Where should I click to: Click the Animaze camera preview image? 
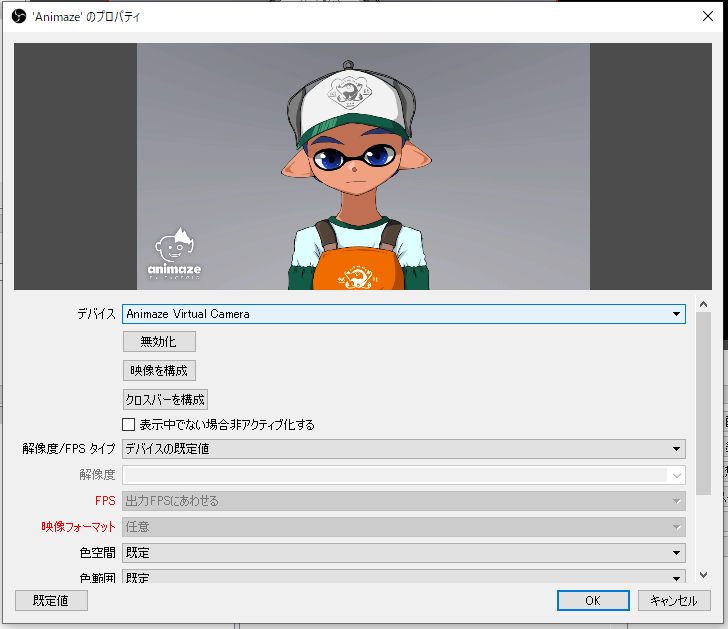click(363, 166)
